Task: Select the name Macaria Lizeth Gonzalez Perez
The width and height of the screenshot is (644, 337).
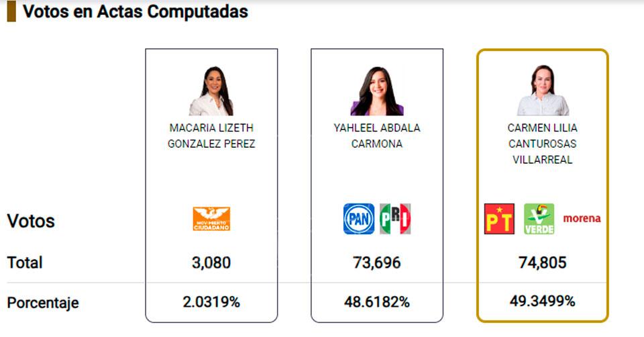Action: 211,136
